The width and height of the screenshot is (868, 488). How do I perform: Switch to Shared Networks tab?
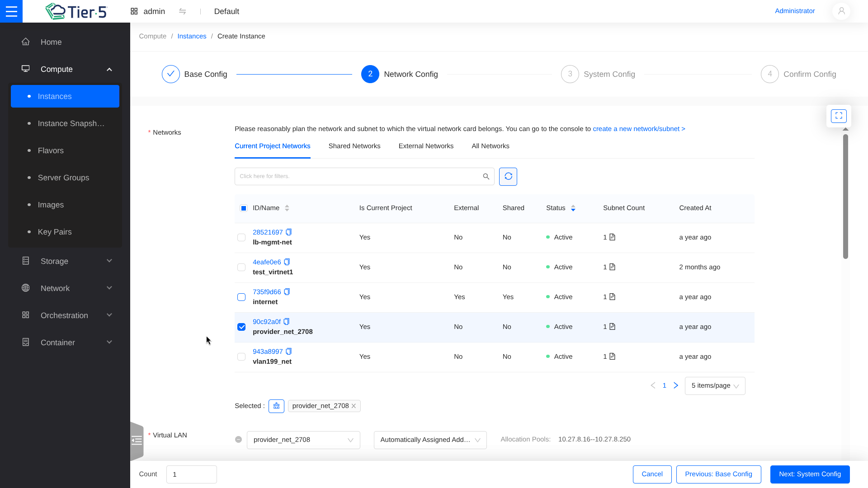354,146
